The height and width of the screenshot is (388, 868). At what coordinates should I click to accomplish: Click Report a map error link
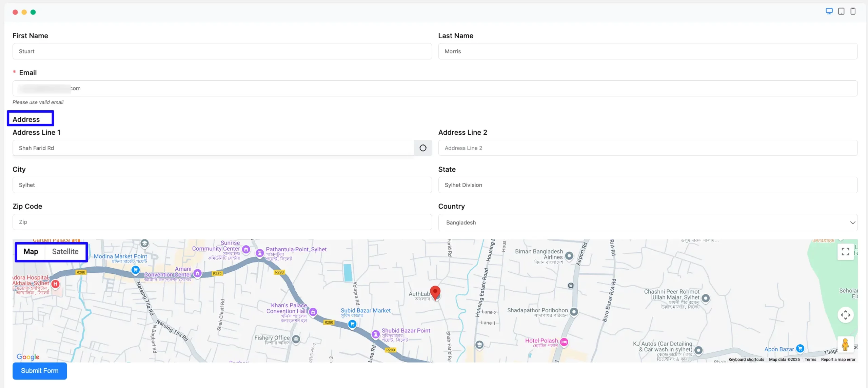point(838,360)
